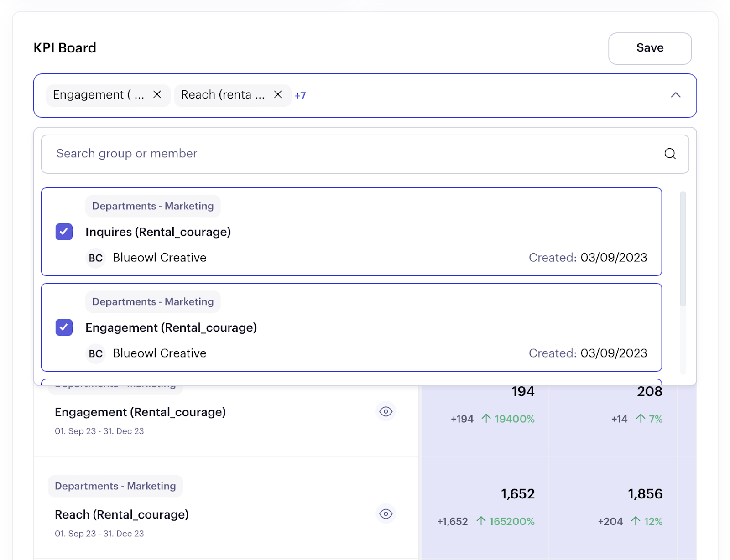730x560 pixels.
Task: Click the dropdown list scrollbar
Action: (683, 249)
